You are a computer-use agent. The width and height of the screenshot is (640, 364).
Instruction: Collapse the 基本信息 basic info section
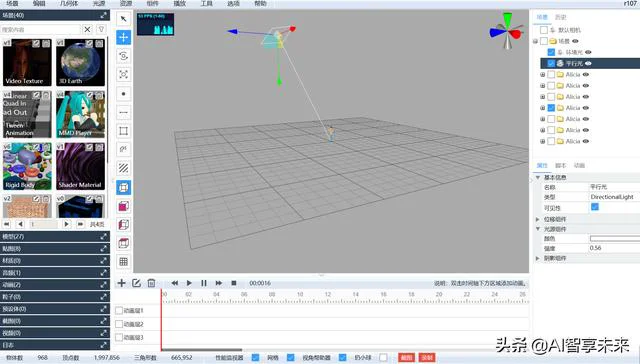pyautogui.click(x=538, y=178)
